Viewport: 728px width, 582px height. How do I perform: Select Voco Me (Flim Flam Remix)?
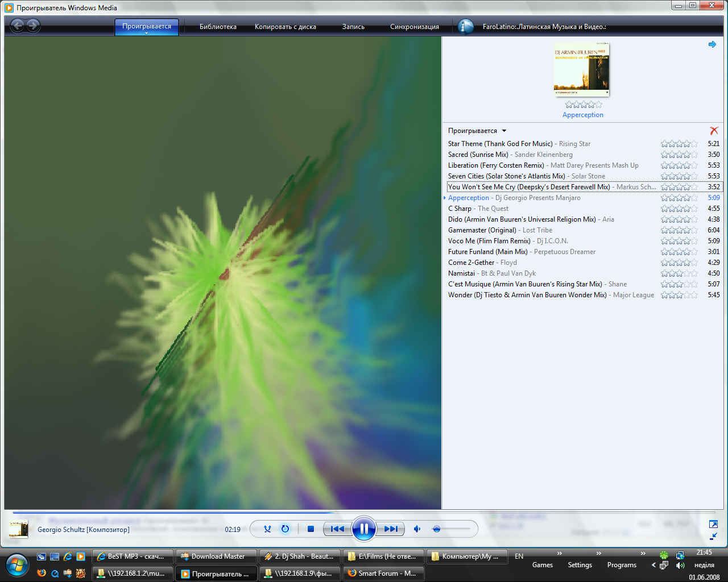(x=584, y=241)
